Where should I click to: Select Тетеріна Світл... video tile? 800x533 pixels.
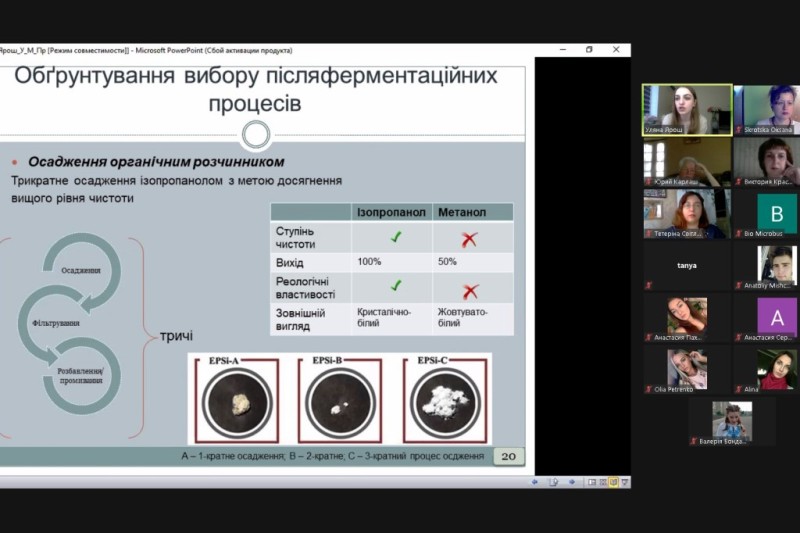tap(687, 214)
